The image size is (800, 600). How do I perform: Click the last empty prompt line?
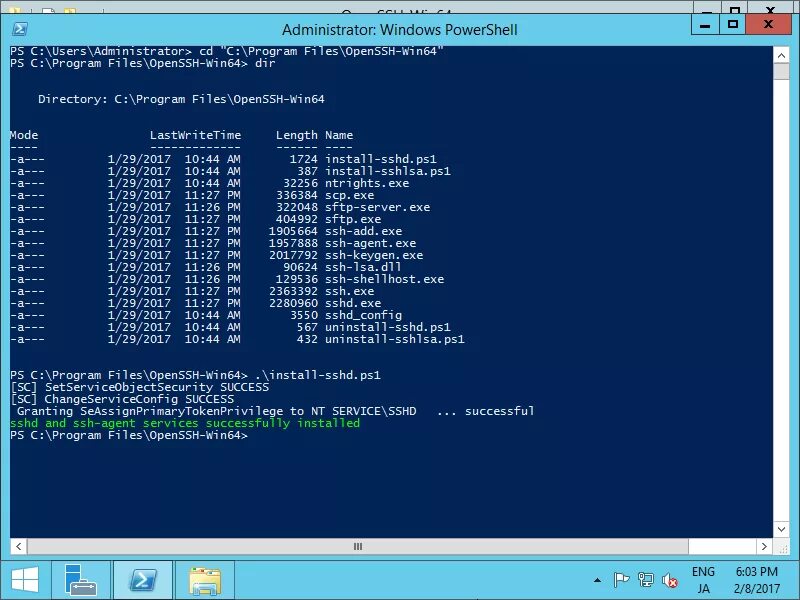129,435
